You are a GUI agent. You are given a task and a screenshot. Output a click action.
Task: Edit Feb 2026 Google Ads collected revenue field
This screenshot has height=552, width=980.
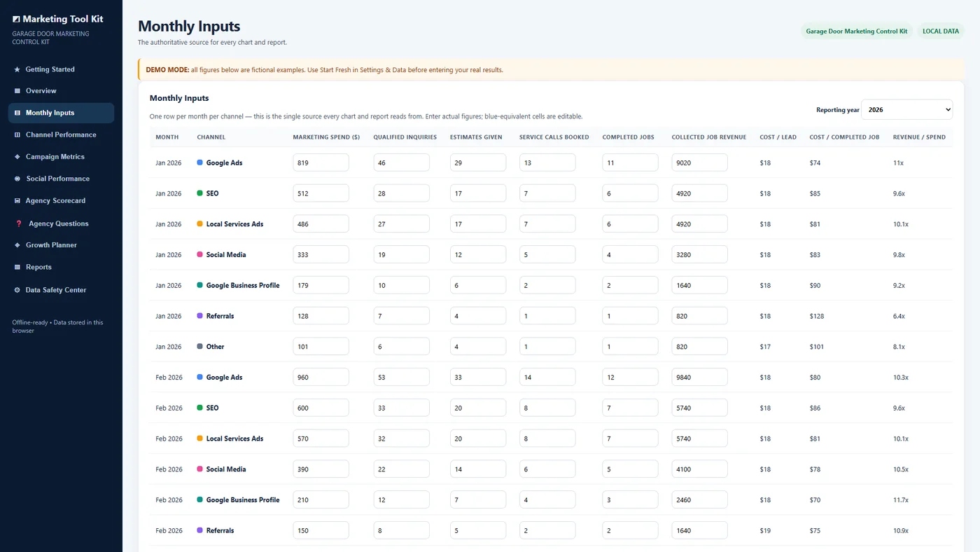(699, 378)
